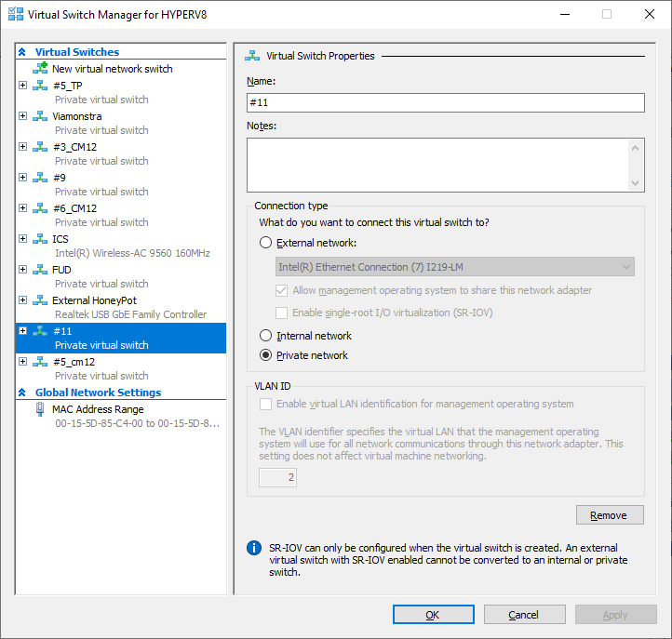Click the #6_CM12 switch network icon

coord(40,208)
